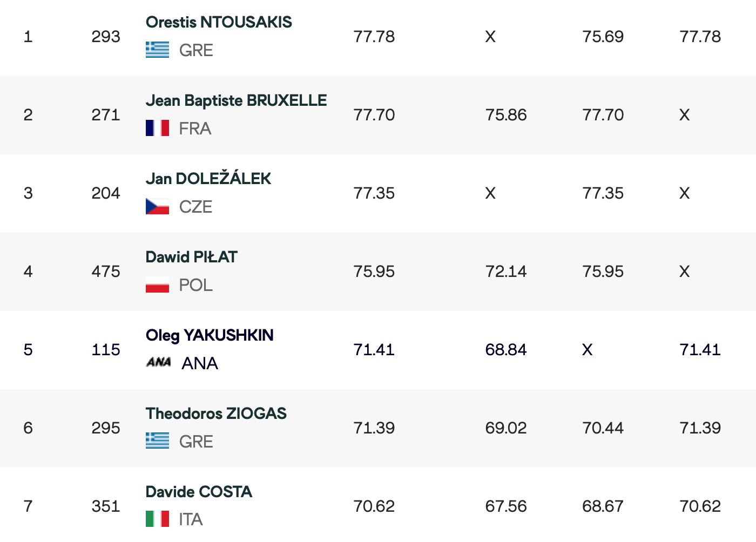The width and height of the screenshot is (756, 542).
Task: Open Dawid PIŁAT athlete link
Action: 192,257
